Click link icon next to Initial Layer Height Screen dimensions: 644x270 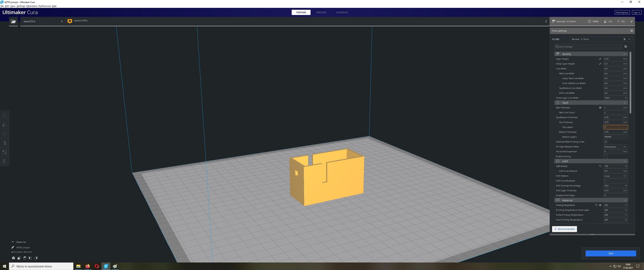pos(600,64)
